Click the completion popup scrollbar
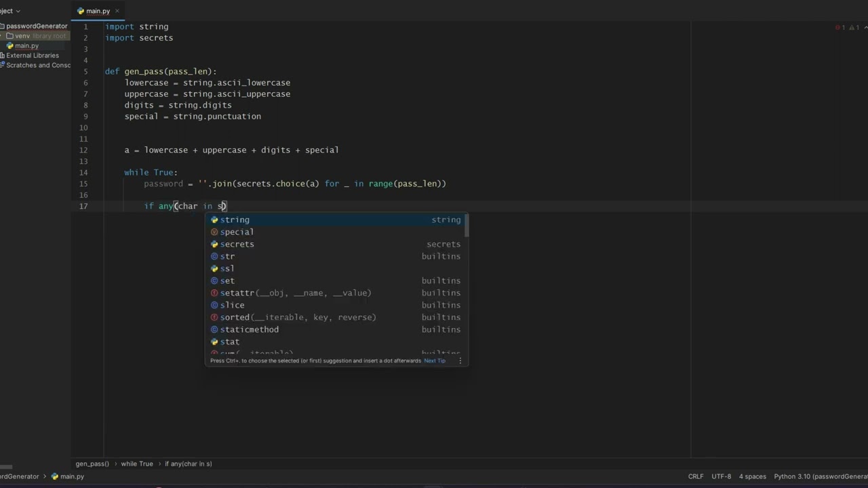 [x=466, y=226]
